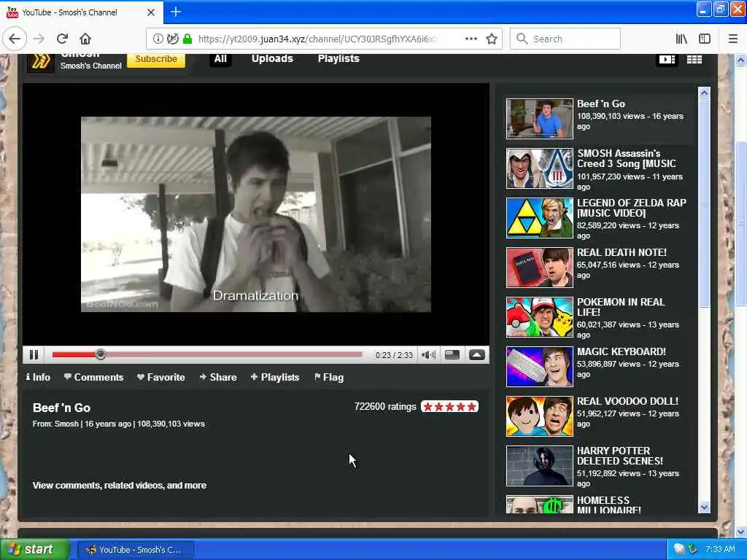Viewport: 747px width, 560px height.
Task: Open REAL DEATH NOTE! thumbnail
Action: [539, 267]
